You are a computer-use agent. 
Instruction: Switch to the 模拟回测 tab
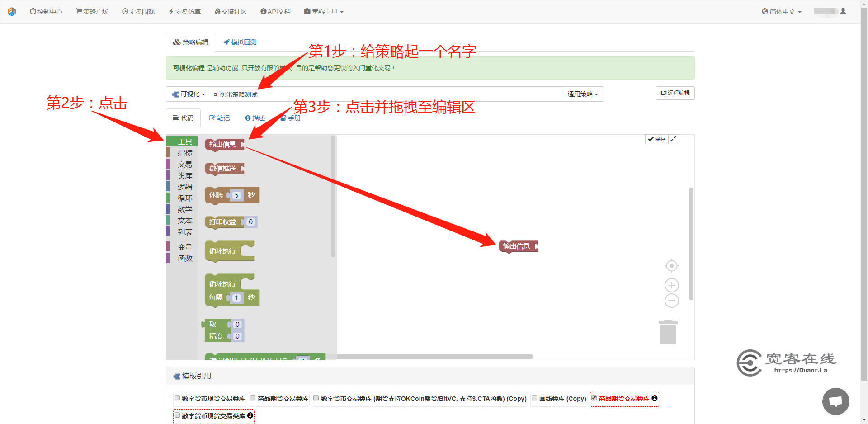tap(240, 42)
